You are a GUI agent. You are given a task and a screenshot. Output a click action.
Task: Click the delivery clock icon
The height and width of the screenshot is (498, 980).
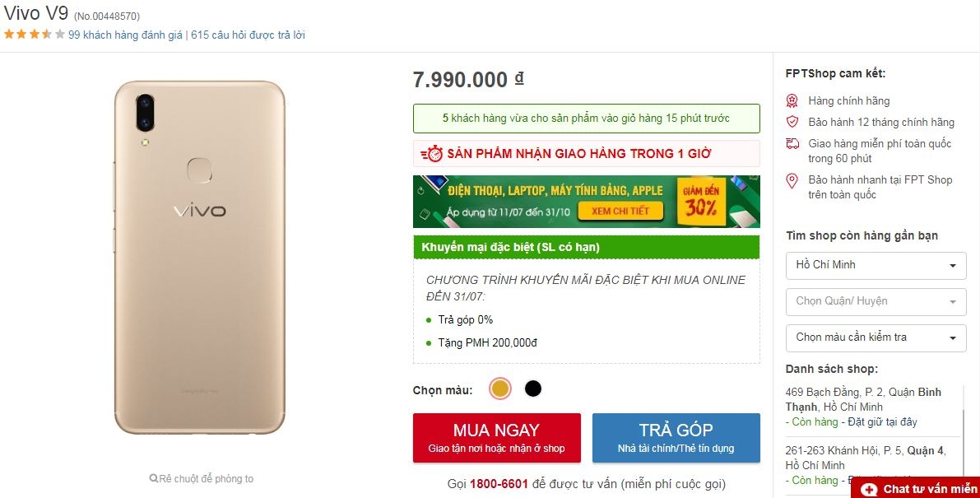coord(432,154)
